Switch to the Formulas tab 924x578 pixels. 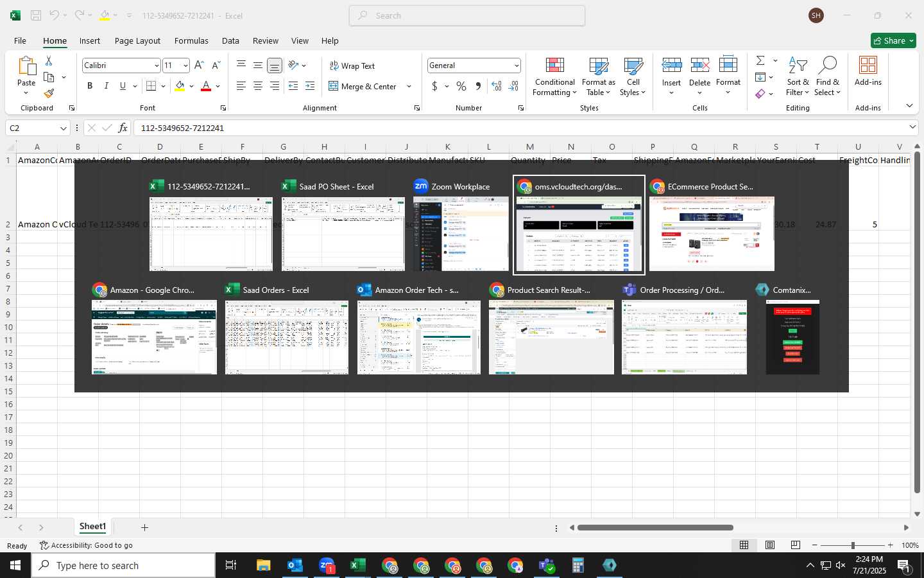click(191, 40)
